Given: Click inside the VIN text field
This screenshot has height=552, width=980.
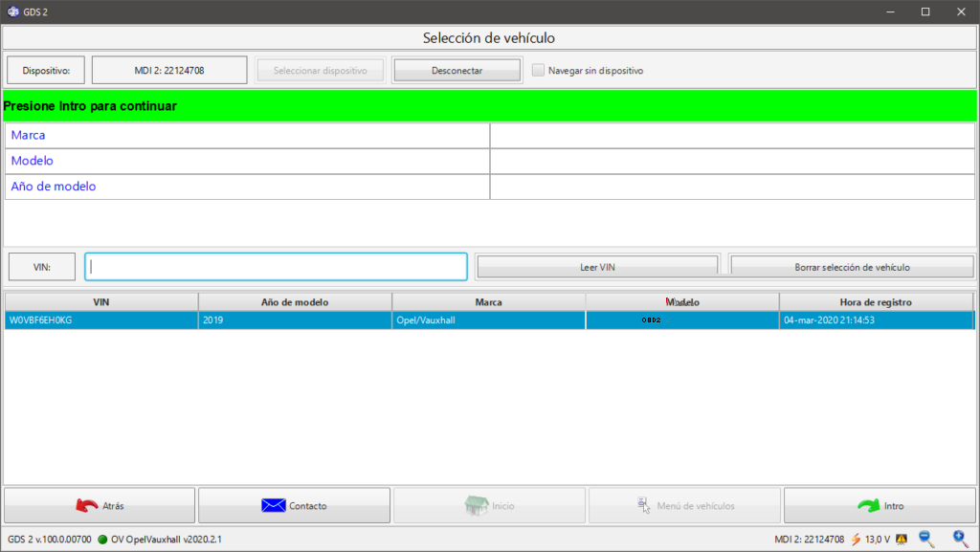Looking at the screenshot, I should (276, 267).
